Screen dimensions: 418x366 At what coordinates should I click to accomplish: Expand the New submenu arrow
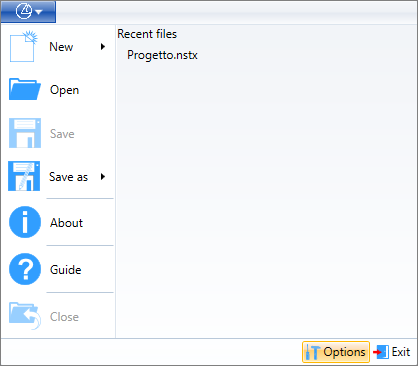103,46
